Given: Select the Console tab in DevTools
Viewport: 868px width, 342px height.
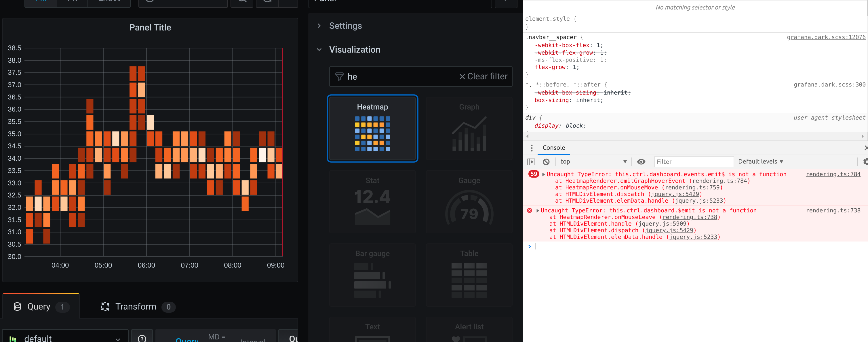Looking at the screenshot, I should click(x=554, y=148).
